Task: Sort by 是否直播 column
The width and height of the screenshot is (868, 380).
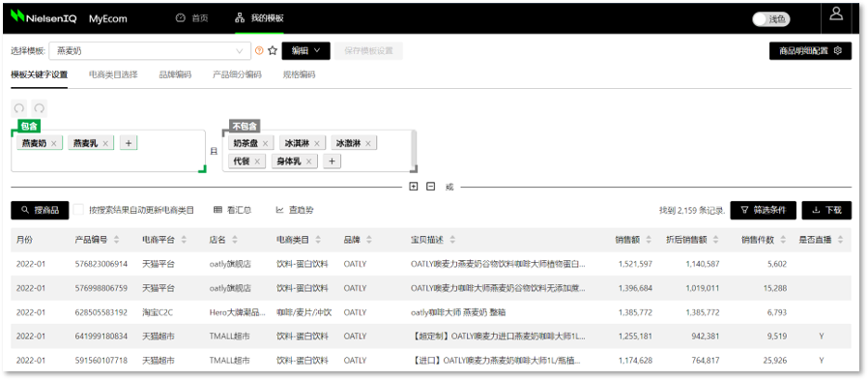Action: click(x=840, y=240)
